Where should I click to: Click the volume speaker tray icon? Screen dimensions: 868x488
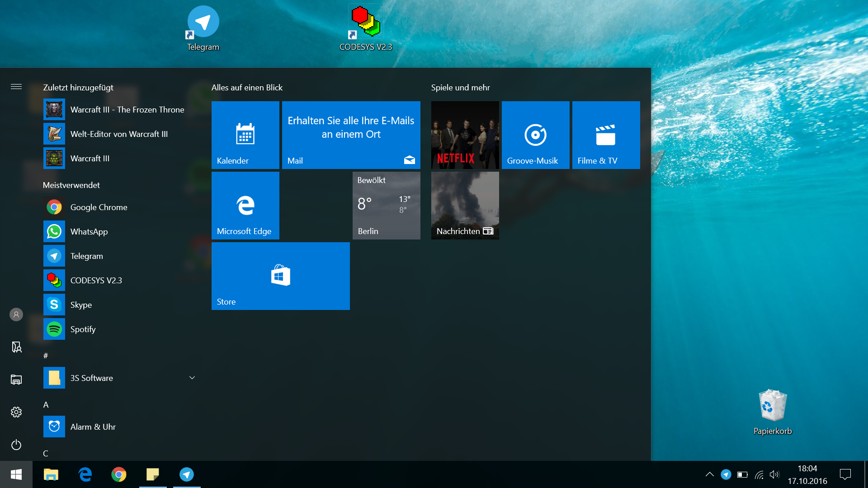click(x=774, y=474)
